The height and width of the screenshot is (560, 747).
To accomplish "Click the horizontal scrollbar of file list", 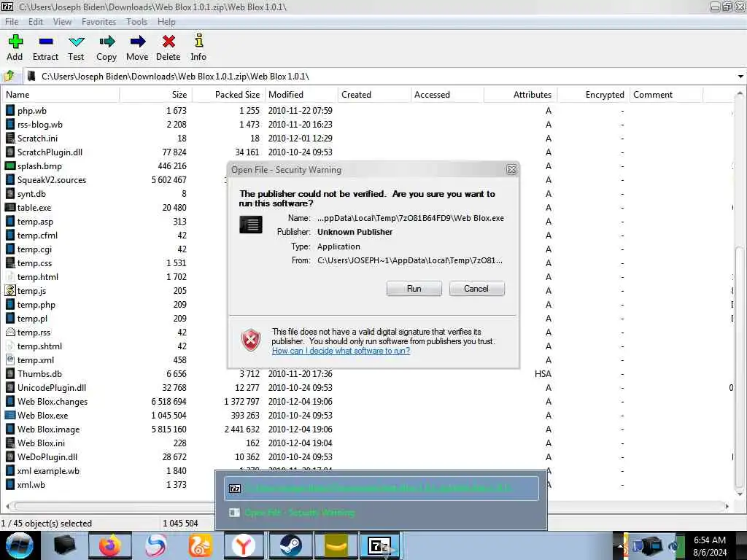I will pyautogui.click(x=367, y=506).
